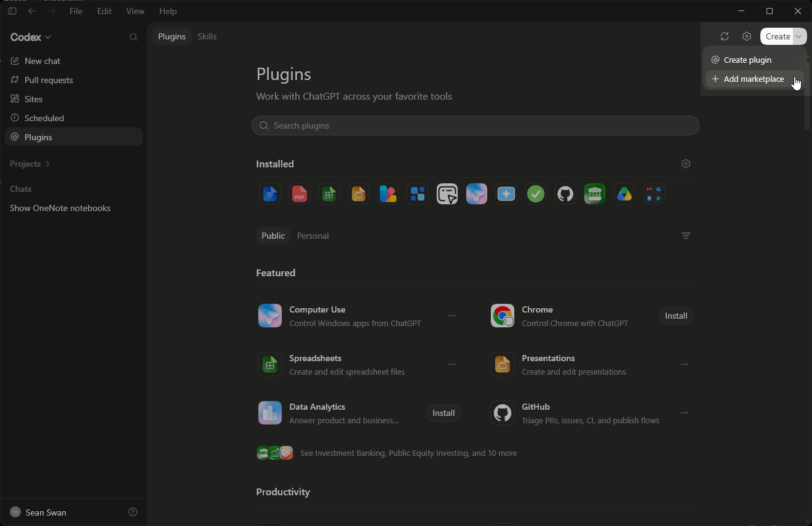The width and height of the screenshot is (812, 526).
Task: Go forward with the right arrow
Action: tap(52, 11)
